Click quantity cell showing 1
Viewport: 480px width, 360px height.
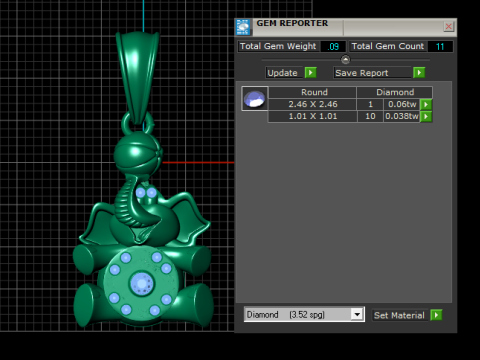click(370, 104)
